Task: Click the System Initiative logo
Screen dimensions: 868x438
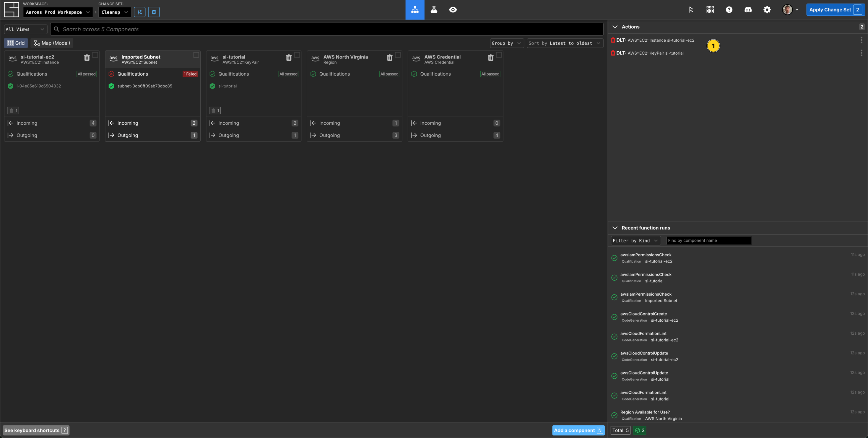Action: 12,10
